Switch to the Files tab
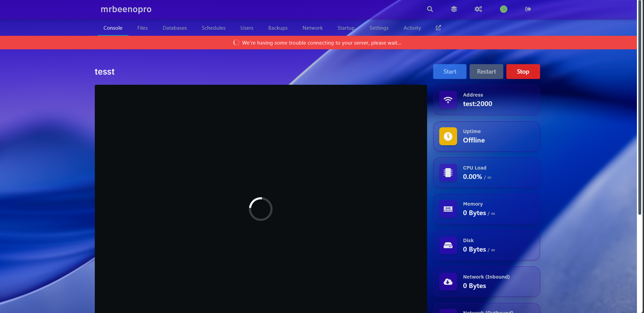 pos(142,28)
